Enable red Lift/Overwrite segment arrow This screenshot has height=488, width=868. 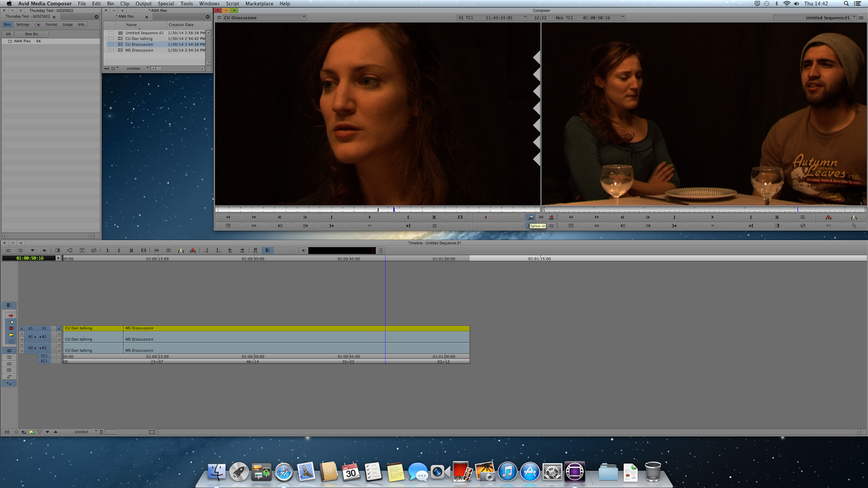[x=11, y=316]
